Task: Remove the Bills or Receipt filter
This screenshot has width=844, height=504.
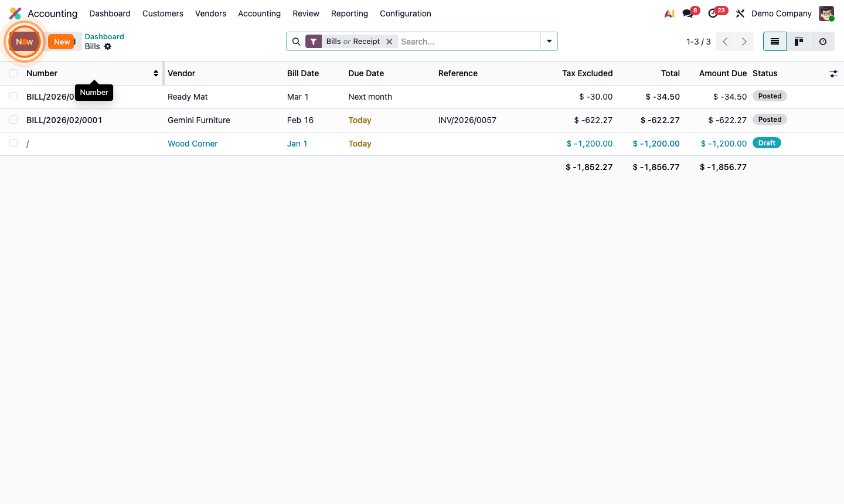Action: 389,41
